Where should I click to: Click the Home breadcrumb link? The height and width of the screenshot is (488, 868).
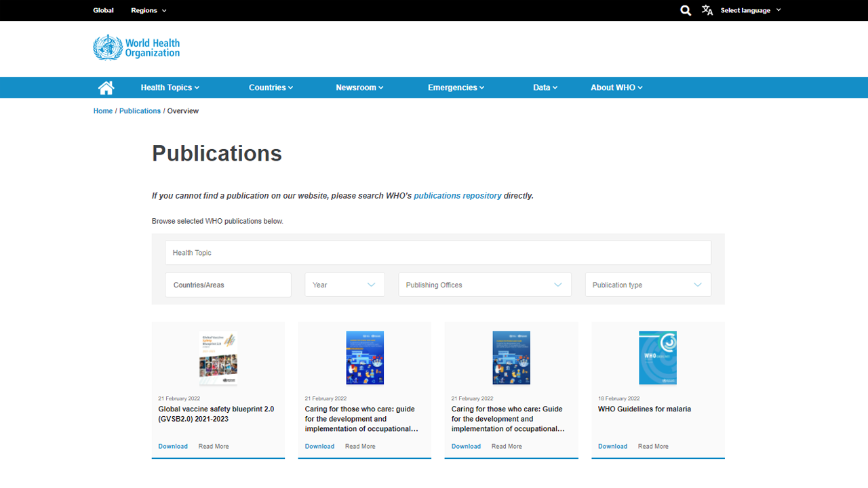coord(103,110)
